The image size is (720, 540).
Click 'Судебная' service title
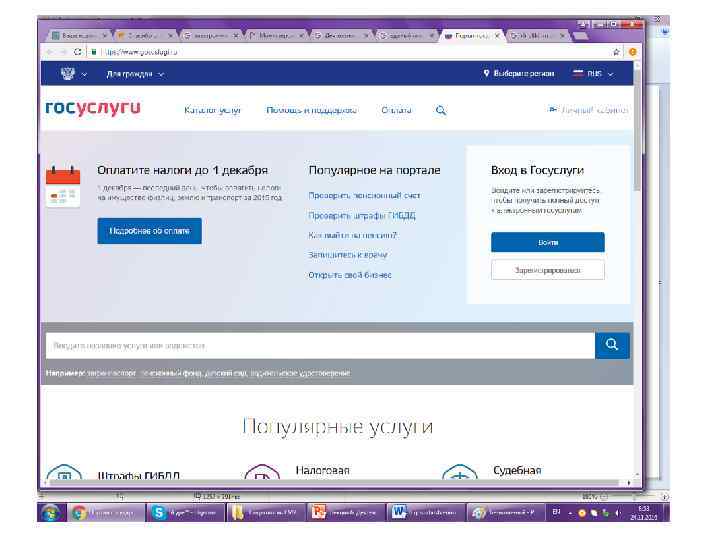(x=517, y=470)
